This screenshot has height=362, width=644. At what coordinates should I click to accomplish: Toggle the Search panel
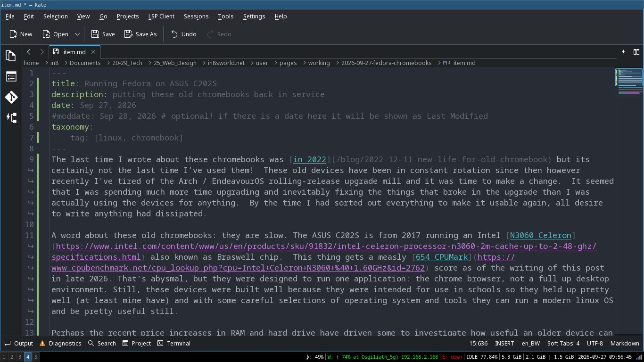click(102, 343)
